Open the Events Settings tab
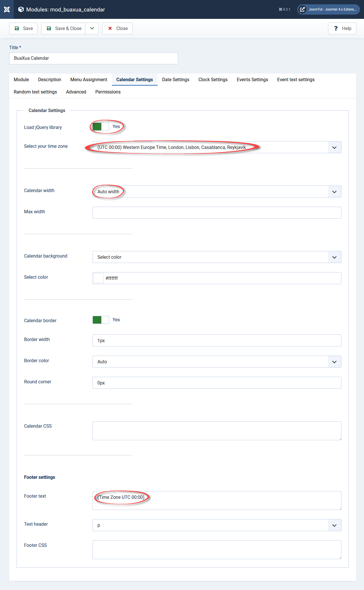The width and height of the screenshot is (364, 590). pos(252,79)
